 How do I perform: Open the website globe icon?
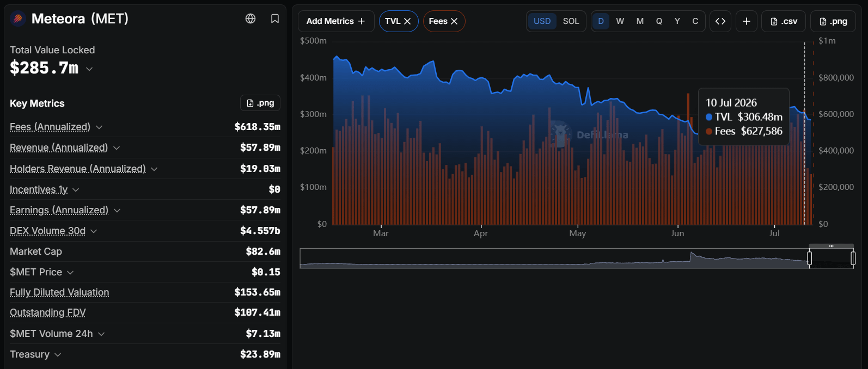pyautogui.click(x=250, y=19)
